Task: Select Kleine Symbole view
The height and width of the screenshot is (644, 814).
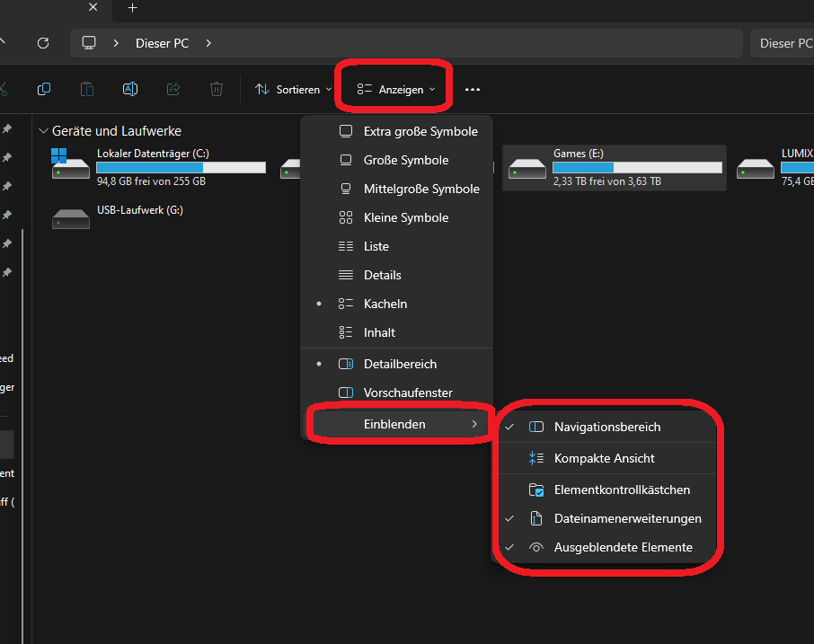Action: (x=396, y=217)
